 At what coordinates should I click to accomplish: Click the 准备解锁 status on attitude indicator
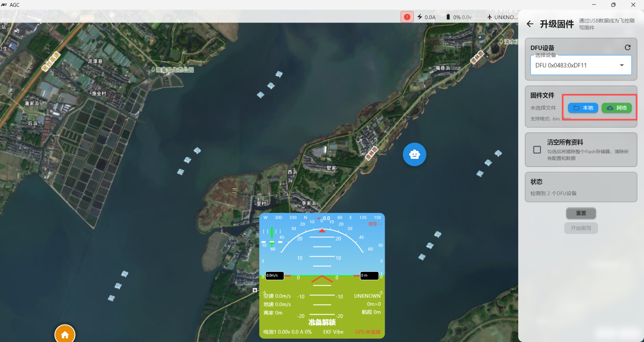(x=322, y=322)
